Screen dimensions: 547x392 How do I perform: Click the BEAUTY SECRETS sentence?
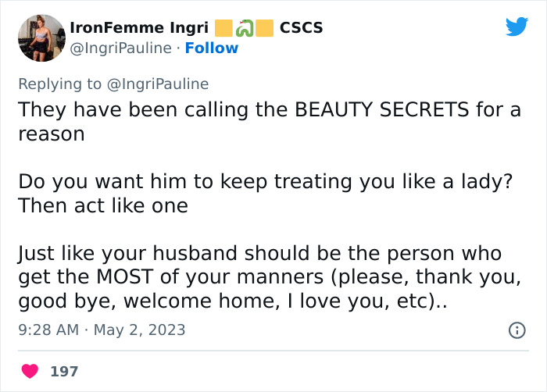click(x=269, y=110)
